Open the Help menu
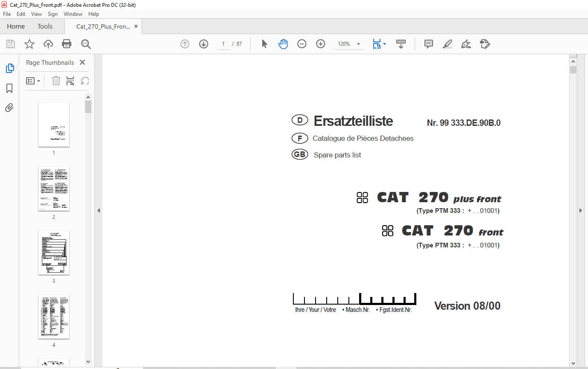This screenshot has height=369, width=588. (x=94, y=14)
